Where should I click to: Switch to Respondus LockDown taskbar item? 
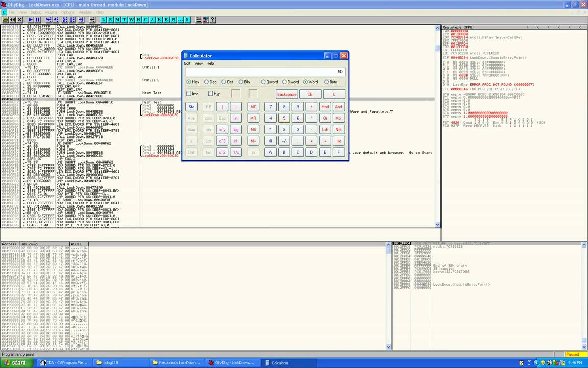[x=177, y=363]
